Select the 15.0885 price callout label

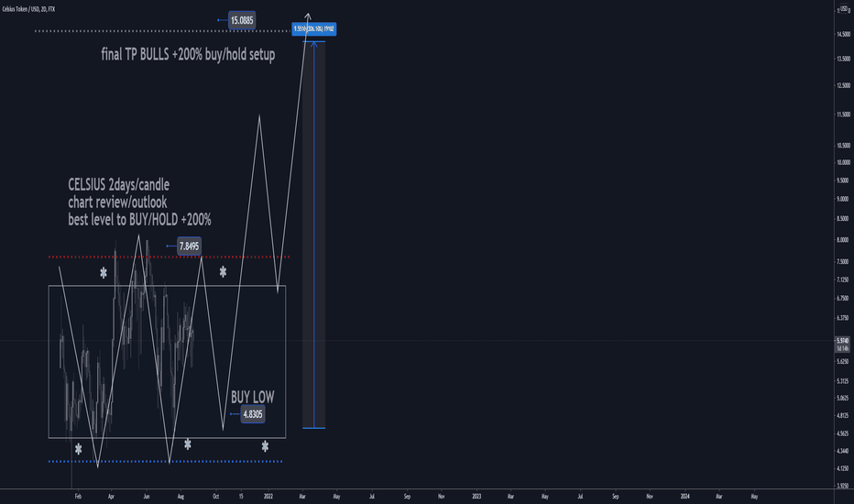click(242, 21)
